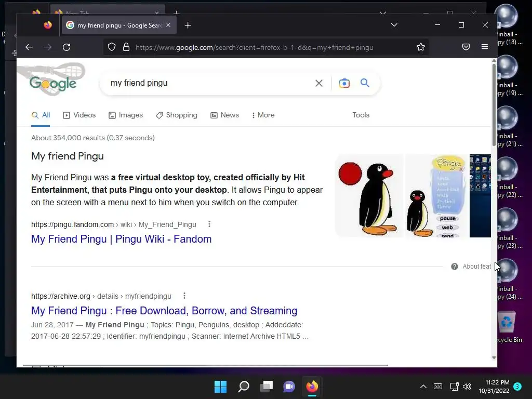Open Task View on taskbar
This screenshot has width=532, height=399.
(x=267, y=387)
